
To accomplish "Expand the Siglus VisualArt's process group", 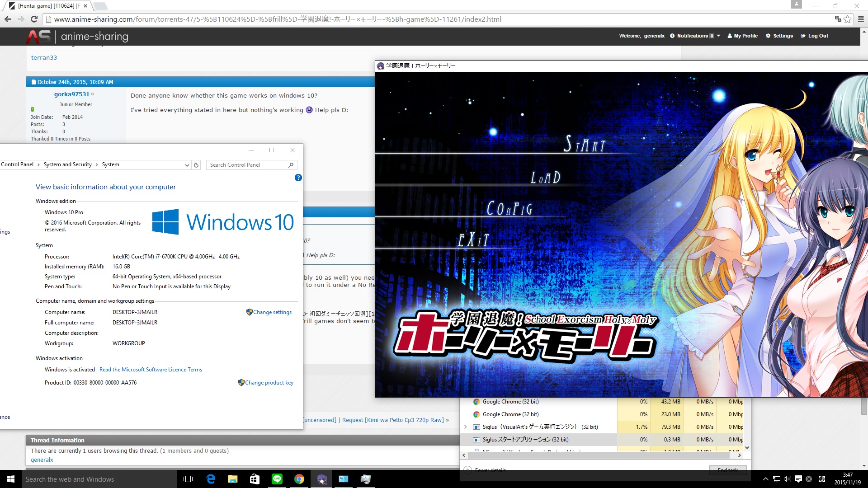I will tap(465, 427).
